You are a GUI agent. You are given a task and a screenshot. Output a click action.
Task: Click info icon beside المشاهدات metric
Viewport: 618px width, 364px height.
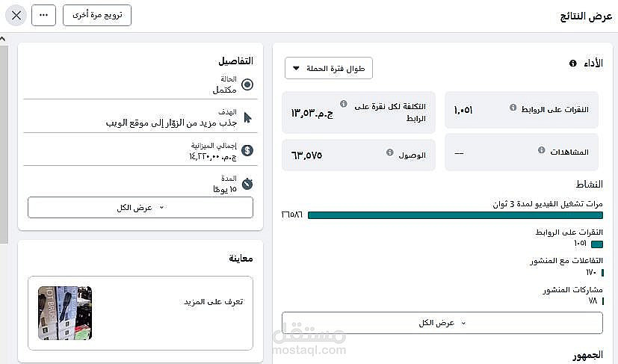542,150
